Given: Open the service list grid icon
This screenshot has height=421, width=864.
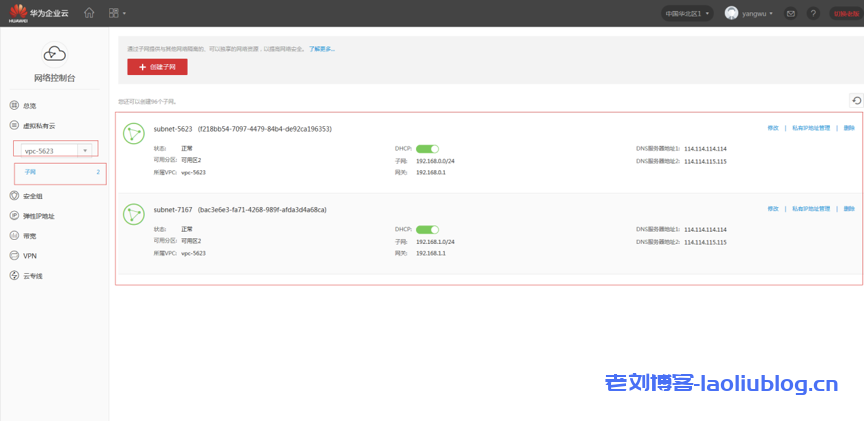Looking at the screenshot, I should tap(116, 13).
